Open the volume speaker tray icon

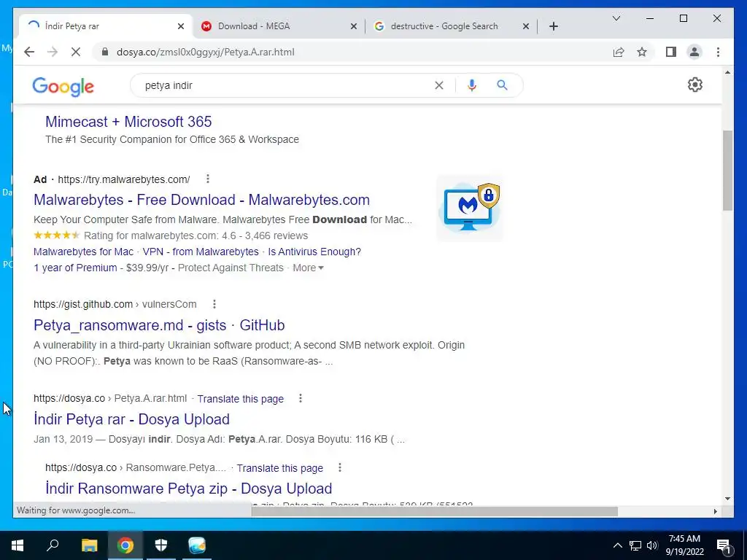(652, 545)
